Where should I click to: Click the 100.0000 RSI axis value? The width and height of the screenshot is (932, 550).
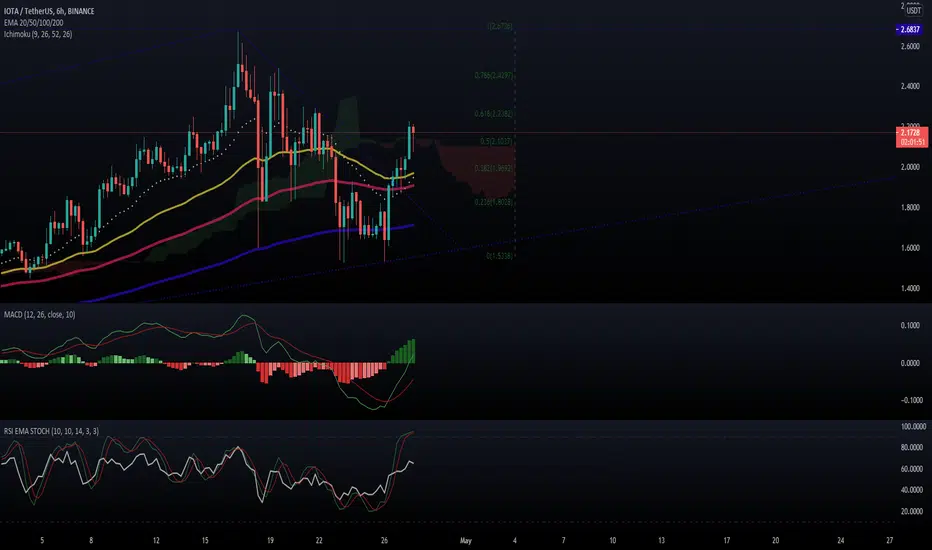913,427
